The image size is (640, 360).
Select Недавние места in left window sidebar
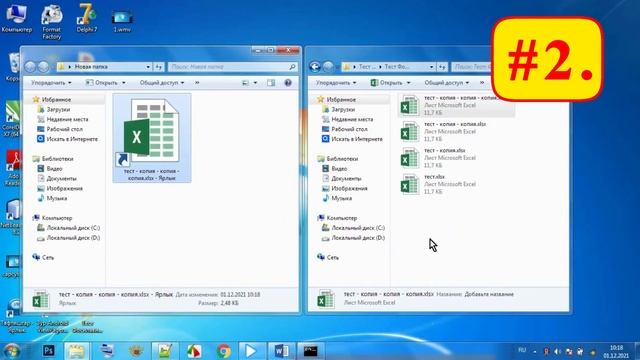(62, 119)
